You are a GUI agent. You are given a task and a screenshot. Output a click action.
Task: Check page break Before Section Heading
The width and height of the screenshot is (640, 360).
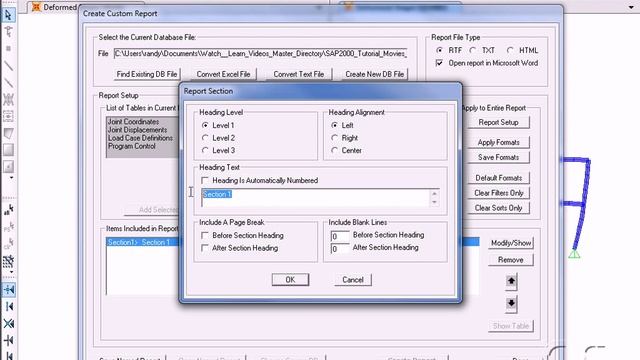205,235
